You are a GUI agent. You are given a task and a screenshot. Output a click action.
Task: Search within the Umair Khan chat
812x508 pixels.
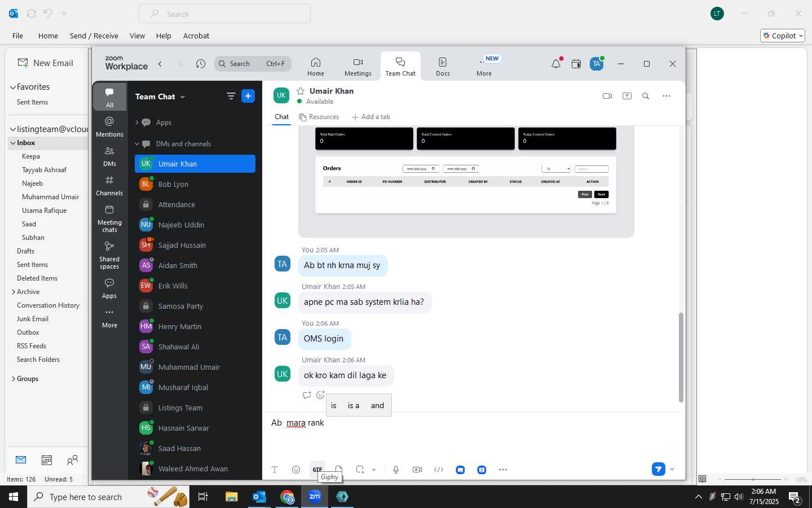646,96
